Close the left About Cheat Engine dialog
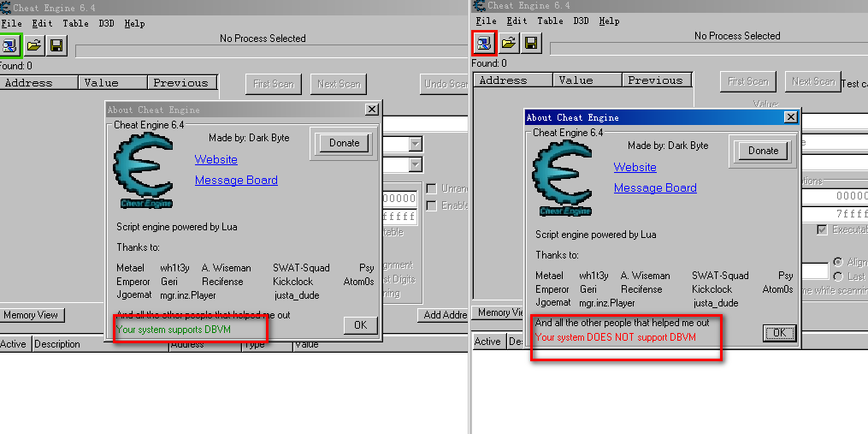Viewport: 868px width, 434px height. (x=372, y=110)
